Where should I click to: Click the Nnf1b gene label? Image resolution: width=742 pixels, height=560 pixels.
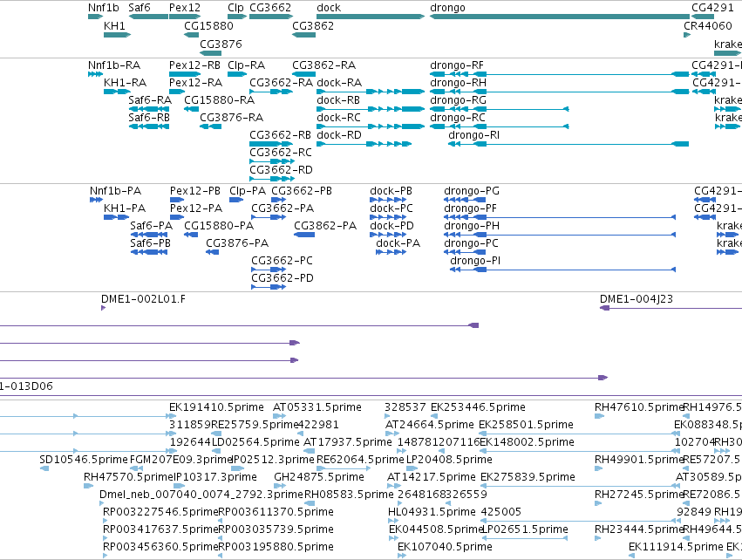103,8
